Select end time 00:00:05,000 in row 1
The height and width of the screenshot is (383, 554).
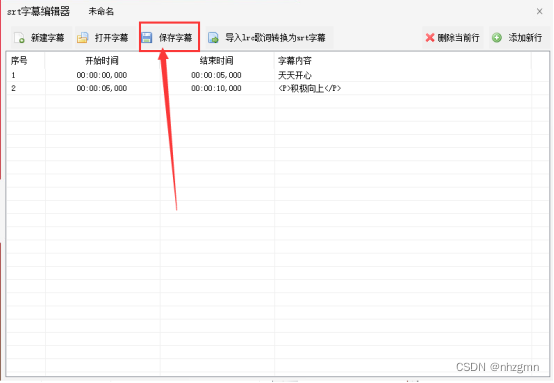coord(216,75)
